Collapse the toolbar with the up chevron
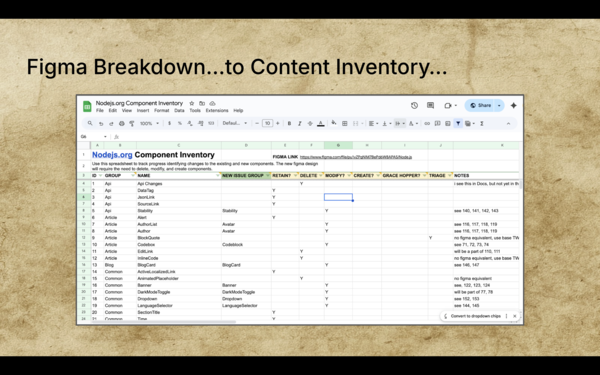Image resolution: width=600 pixels, height=375 pixels. pyautogui.click(x=508, y=124)
